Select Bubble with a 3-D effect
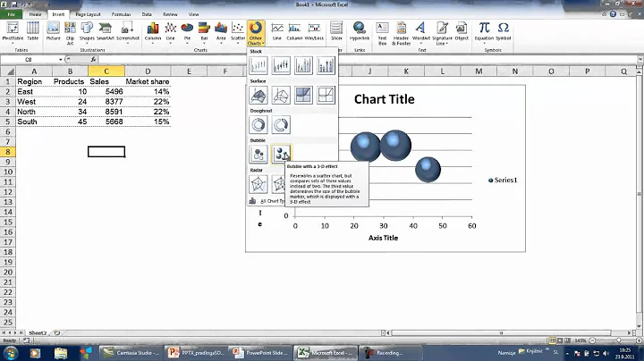644x361 pixels. [281, 155]
